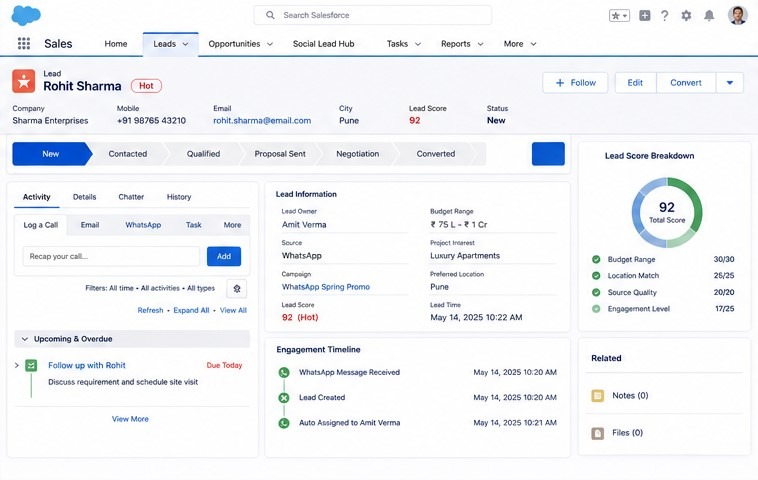The image size is (758, 480).
Task: Click the Convert button
Action: (685, 83)
